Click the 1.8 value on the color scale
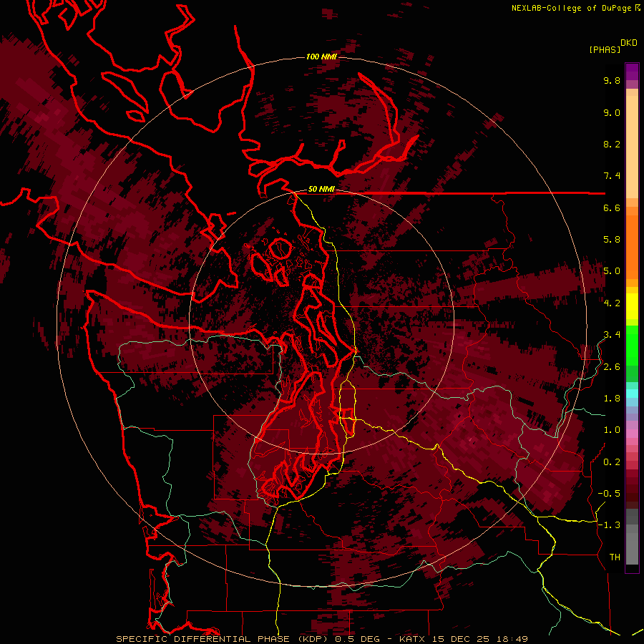644x644 pixels. coord(612,399)
